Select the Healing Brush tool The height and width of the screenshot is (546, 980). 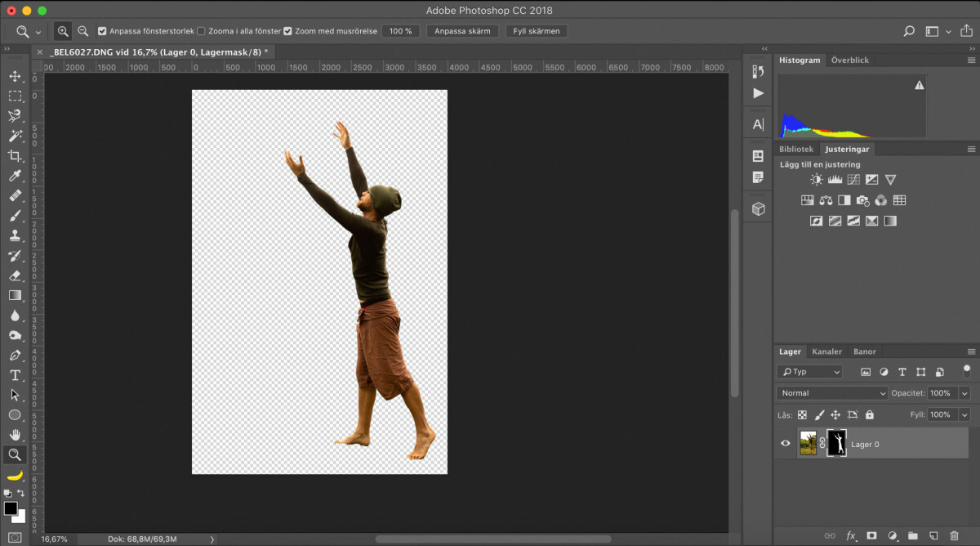point(15,196)
